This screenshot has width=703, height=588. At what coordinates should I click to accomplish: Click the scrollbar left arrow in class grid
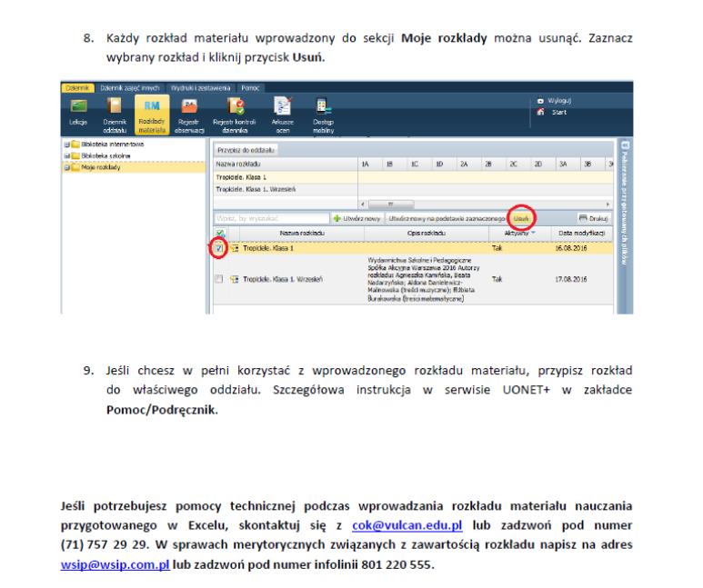[x=363, y=204]
